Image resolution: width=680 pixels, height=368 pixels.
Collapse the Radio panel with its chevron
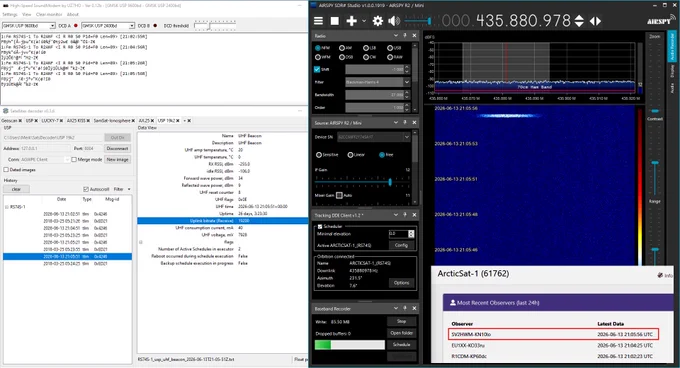[396, 36]
